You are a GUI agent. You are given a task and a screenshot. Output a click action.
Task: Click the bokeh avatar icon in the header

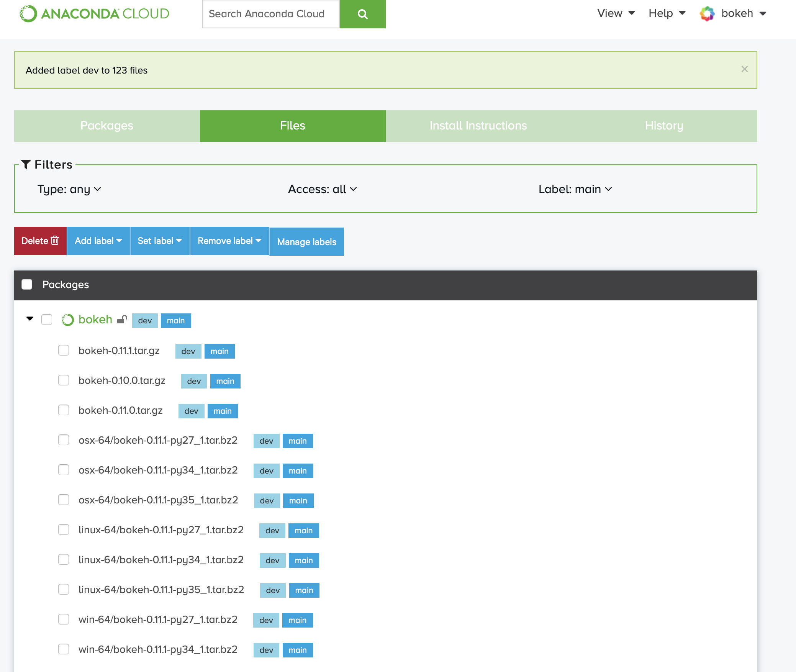(707, 13)
